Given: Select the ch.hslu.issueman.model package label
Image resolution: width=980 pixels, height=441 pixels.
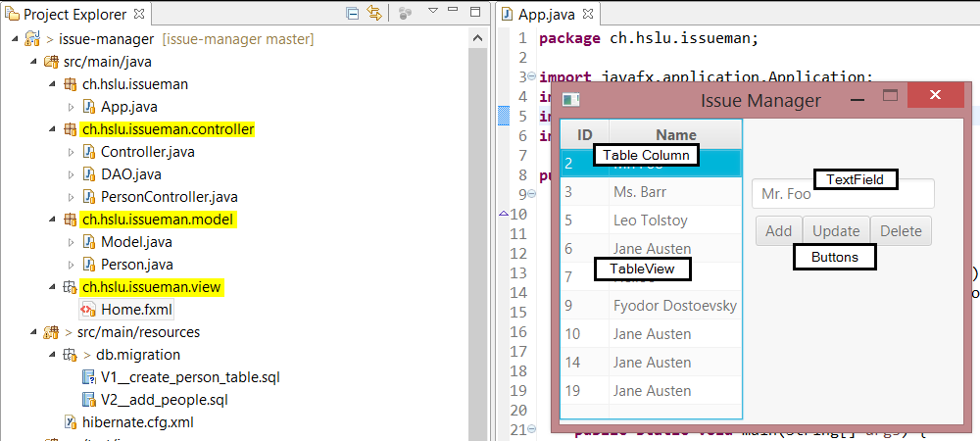Looking at the screenshot, I should [x=158, y=220].
